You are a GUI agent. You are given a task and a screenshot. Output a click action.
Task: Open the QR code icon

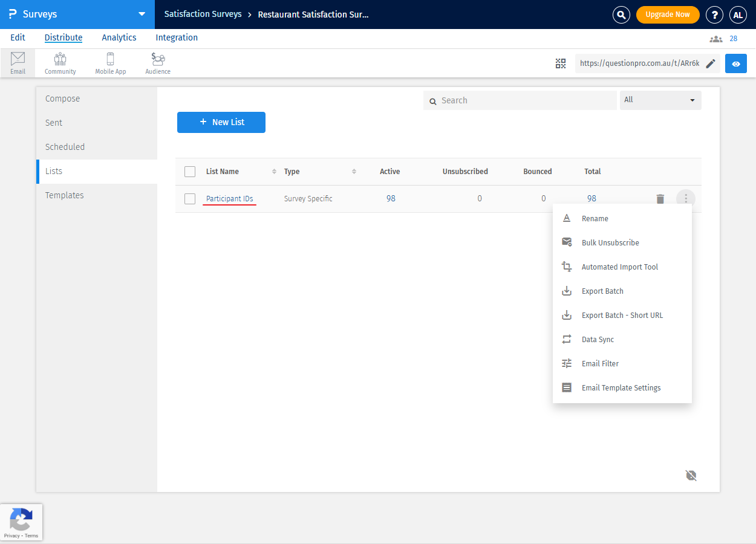click(x=561, y=63)
